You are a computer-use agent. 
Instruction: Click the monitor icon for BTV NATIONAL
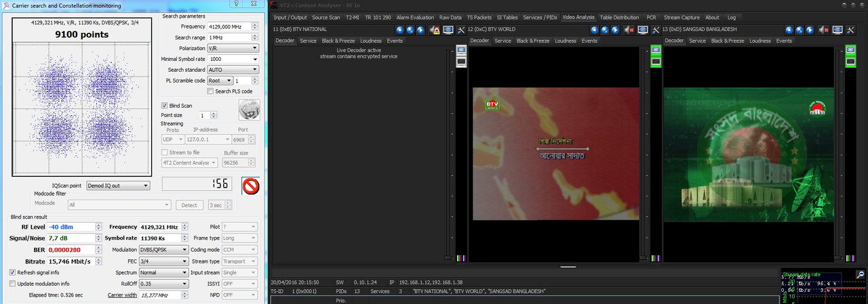click(x=448, y=30)
